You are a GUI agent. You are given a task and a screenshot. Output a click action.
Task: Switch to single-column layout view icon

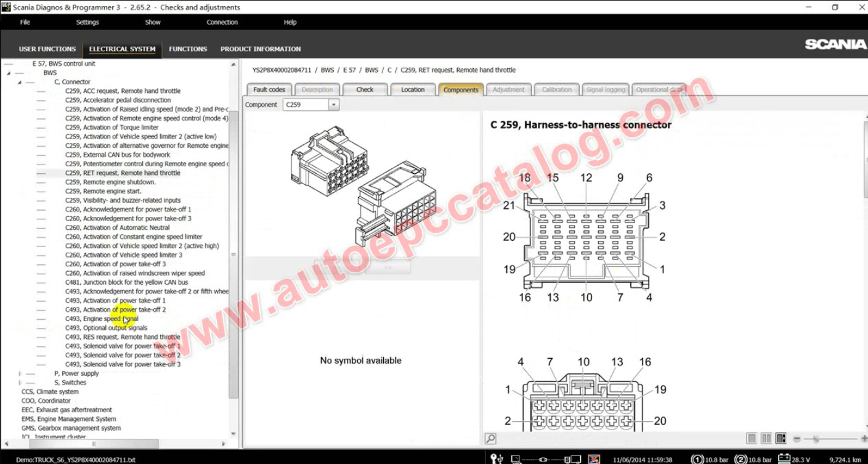(x=752, y=439)
